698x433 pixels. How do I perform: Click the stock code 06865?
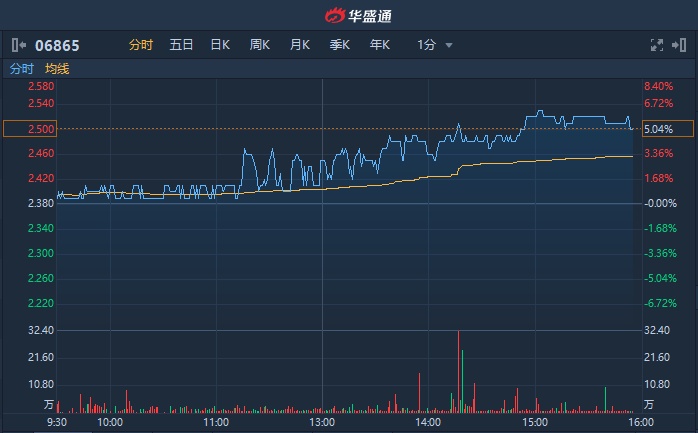pos(57,45)
